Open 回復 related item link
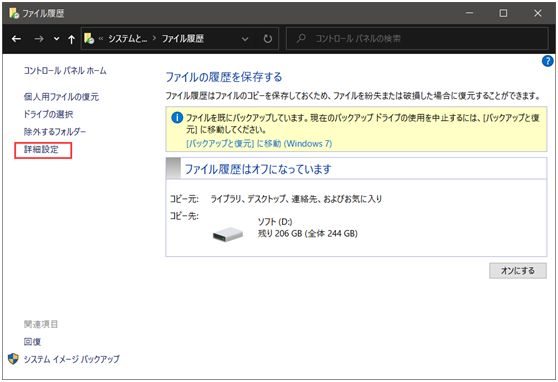This screenshot has width=558, height=382. (32, 342)
